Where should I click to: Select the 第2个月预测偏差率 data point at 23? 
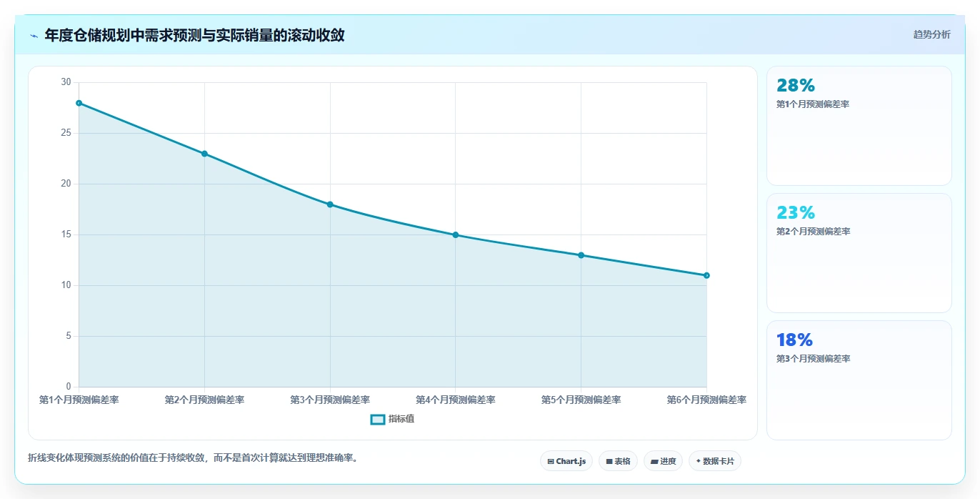(204, 154)
